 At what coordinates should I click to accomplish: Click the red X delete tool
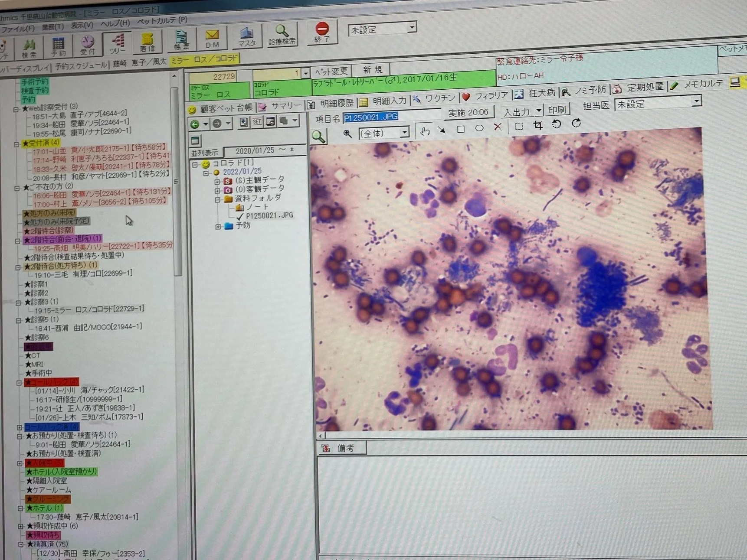pyautogui.click(x=498, y=127)
